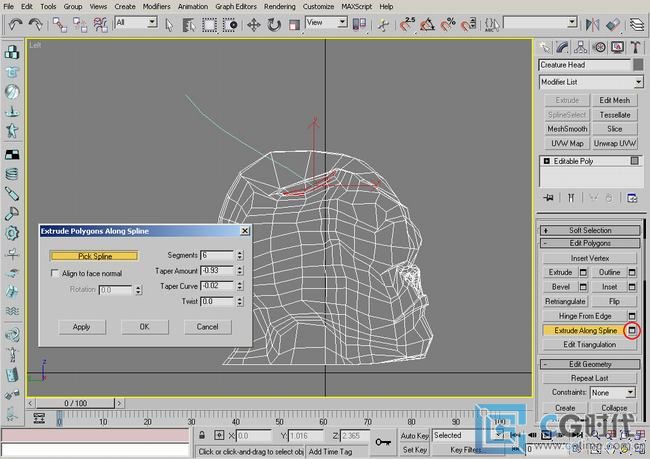Open the Motion command panel tab
Screen dimensions: 650x459
point(599,48)
